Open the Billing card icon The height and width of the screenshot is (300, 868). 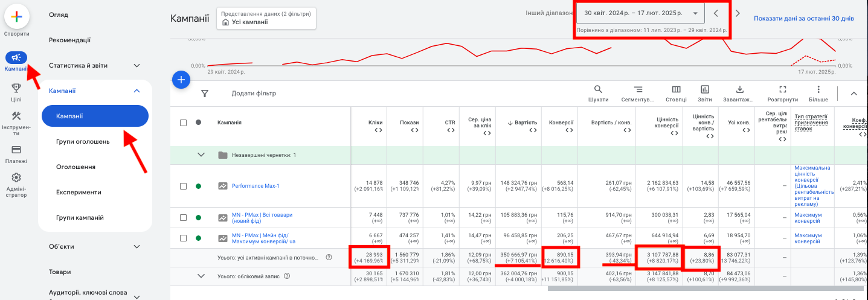pyautogui.click(x=16, y=149)
